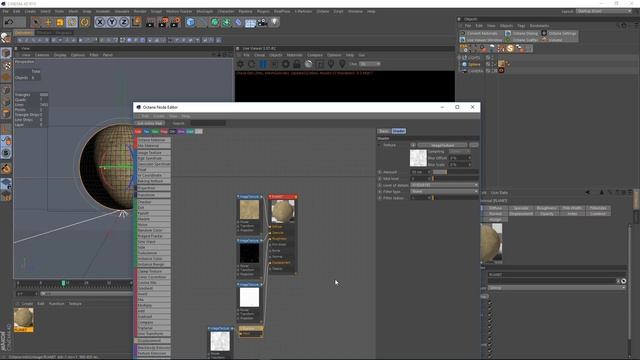This screenshot has width=640, height=360.
Task: Select the Scale tool
Action: pyautogui.click(x=60, y=22)
